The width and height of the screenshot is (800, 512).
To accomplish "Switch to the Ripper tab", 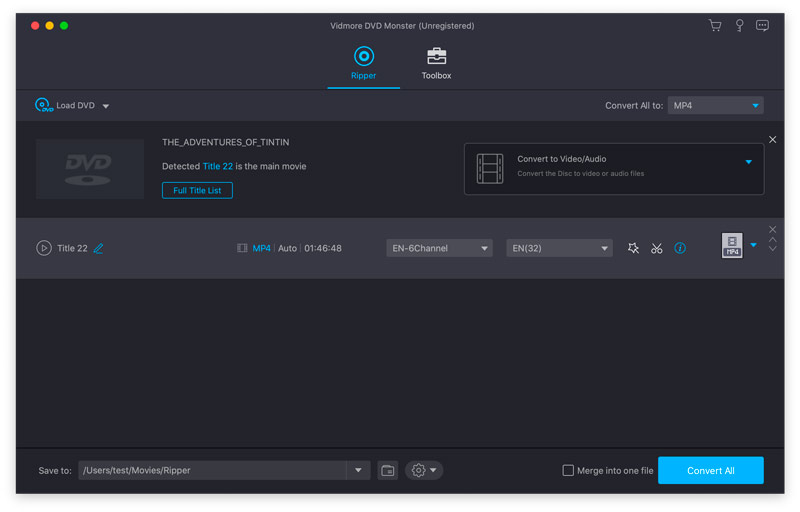I will (363, 63).
